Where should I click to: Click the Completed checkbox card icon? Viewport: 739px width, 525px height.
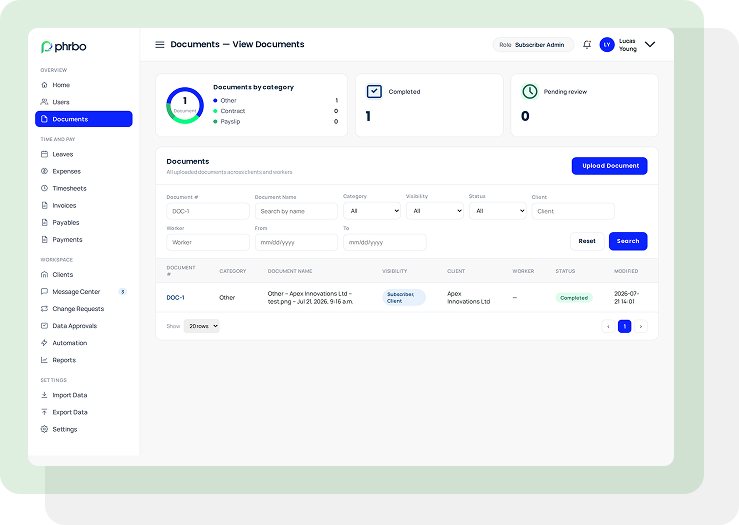[x=374, y=91]
